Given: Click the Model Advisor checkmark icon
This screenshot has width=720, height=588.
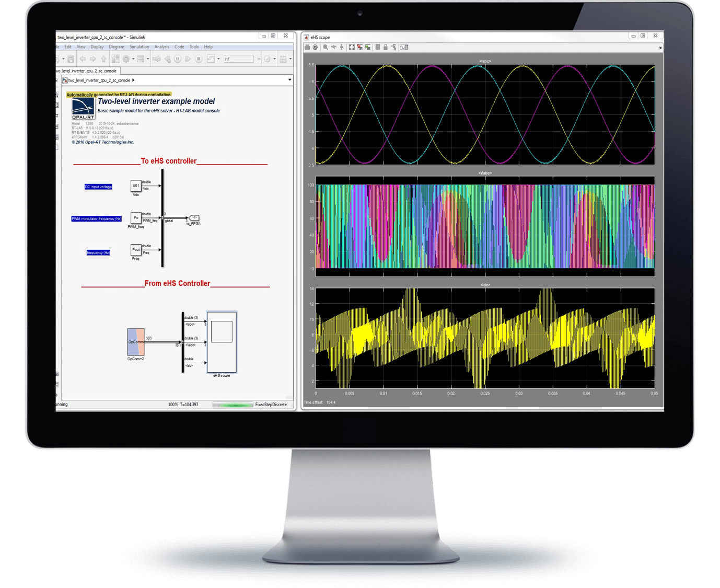Looking at the screenshot, I should click(267, 59).
